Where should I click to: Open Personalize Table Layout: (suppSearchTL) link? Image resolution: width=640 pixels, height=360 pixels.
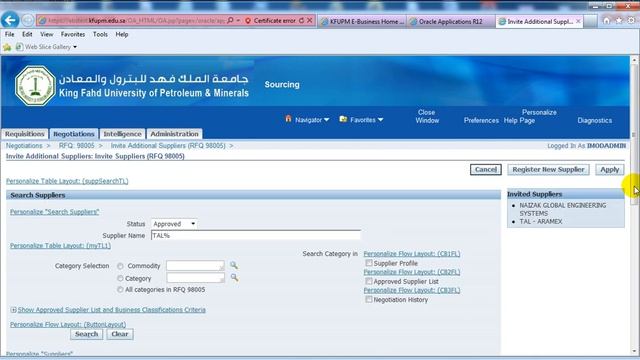click(67, 181)
